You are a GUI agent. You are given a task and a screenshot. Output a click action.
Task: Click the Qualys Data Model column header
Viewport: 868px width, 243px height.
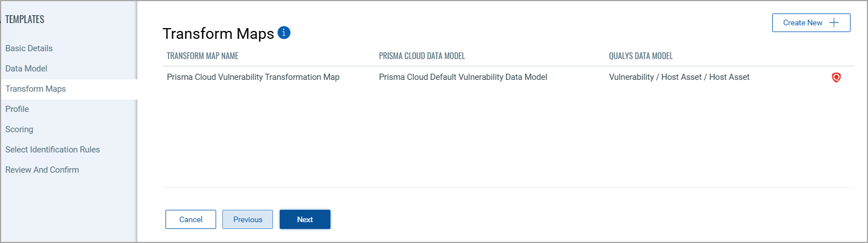click(x=641, y=56)
